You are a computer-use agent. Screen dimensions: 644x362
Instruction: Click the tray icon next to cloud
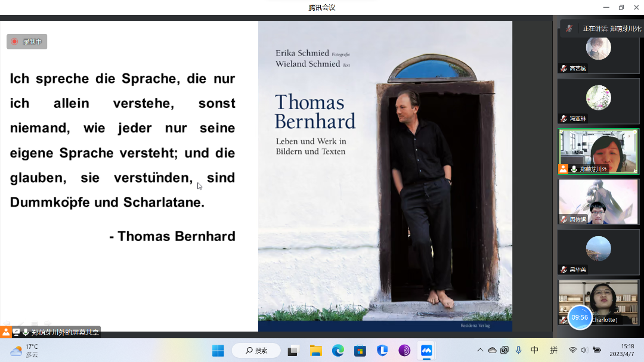[x=504, y=350]
